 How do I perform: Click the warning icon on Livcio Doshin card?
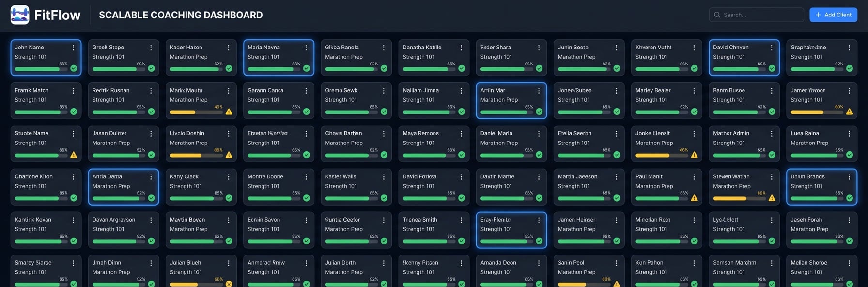coord(229,155)
